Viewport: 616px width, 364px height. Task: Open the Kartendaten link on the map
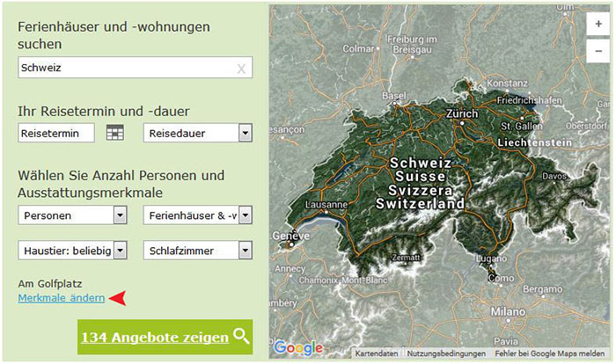pos(377,353)
